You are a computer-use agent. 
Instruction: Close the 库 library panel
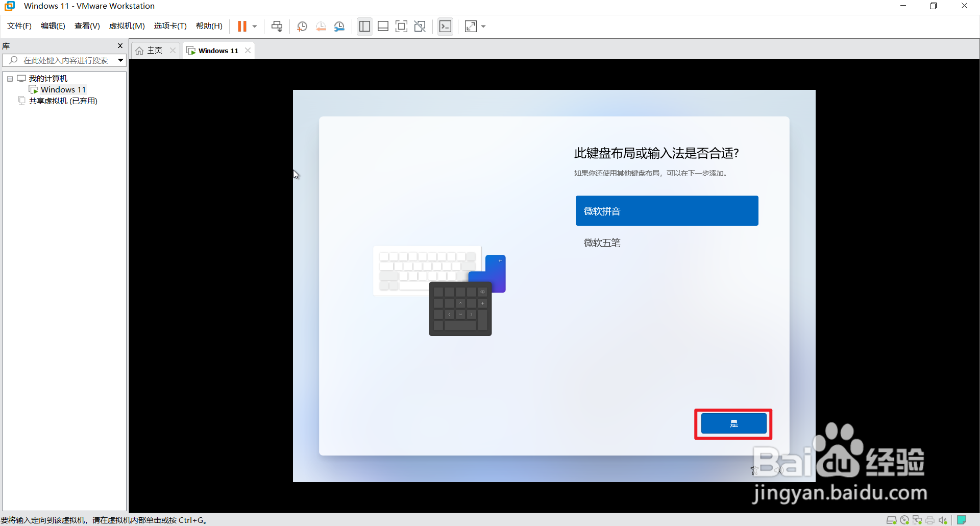pos(120,46)
